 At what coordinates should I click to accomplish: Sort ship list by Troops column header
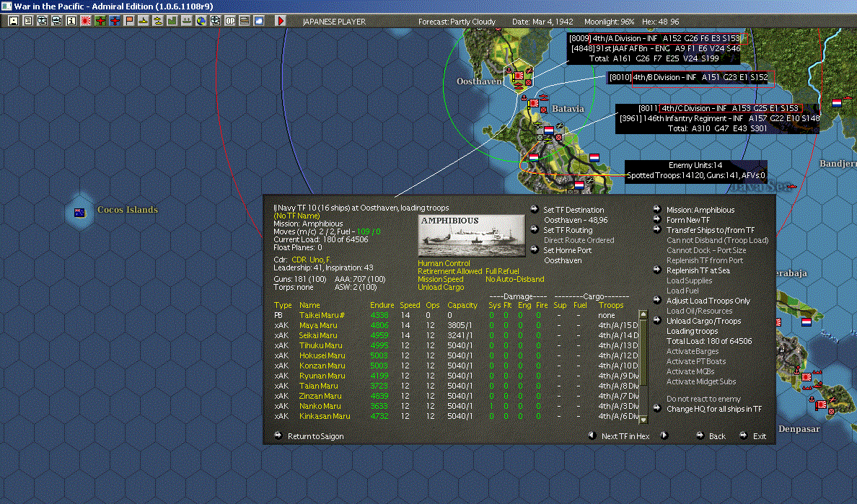tap(611, 305)
